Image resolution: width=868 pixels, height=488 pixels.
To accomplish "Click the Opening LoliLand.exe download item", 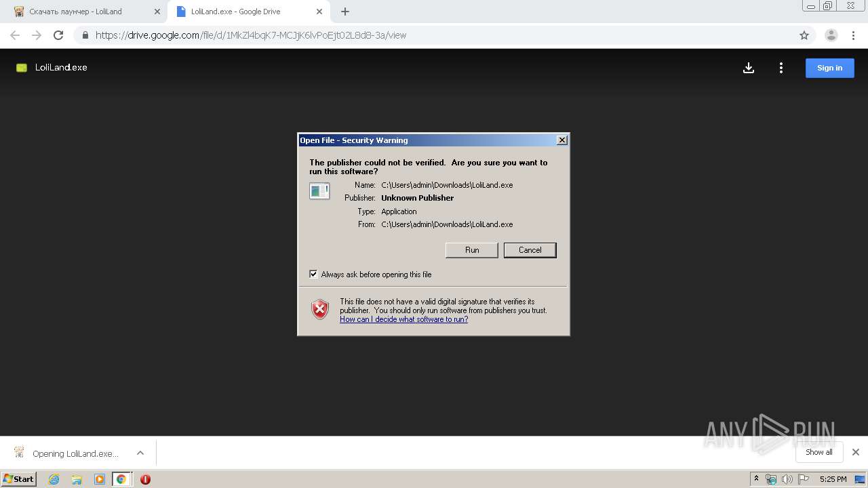I will click(66, 453).
